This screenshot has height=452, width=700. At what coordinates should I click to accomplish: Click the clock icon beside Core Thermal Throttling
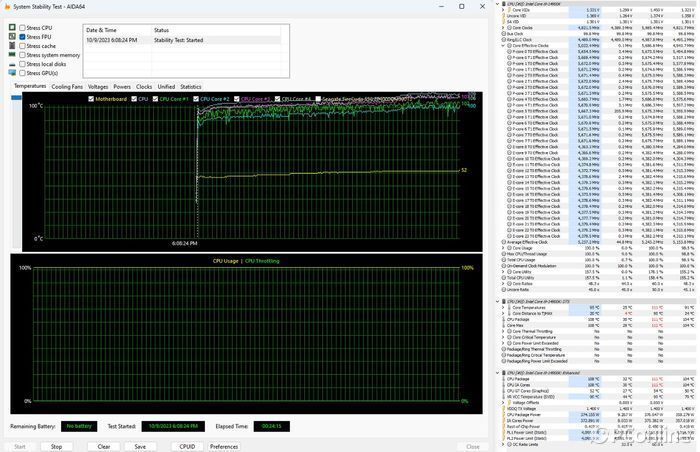pos(509,331)
